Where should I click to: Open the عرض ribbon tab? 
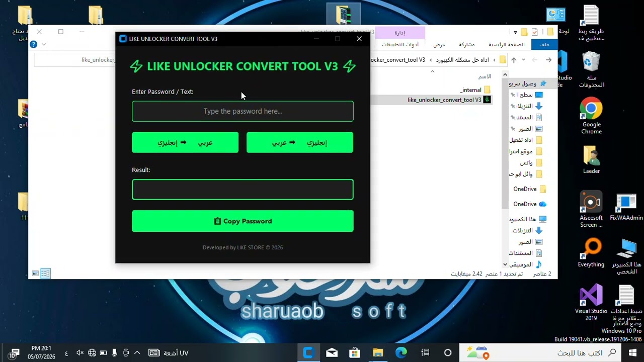(x=439, y=45)
